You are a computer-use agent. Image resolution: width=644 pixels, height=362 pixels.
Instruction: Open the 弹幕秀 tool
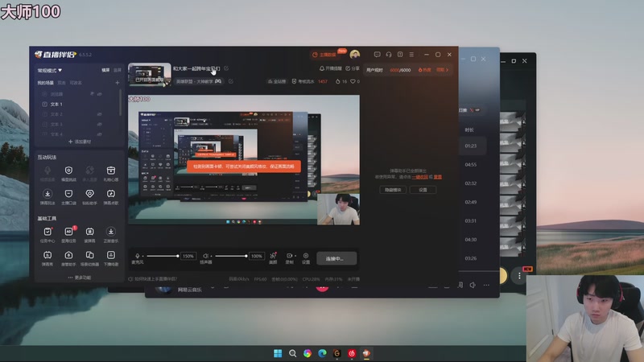pyautogui.click(x=47, y=258)
